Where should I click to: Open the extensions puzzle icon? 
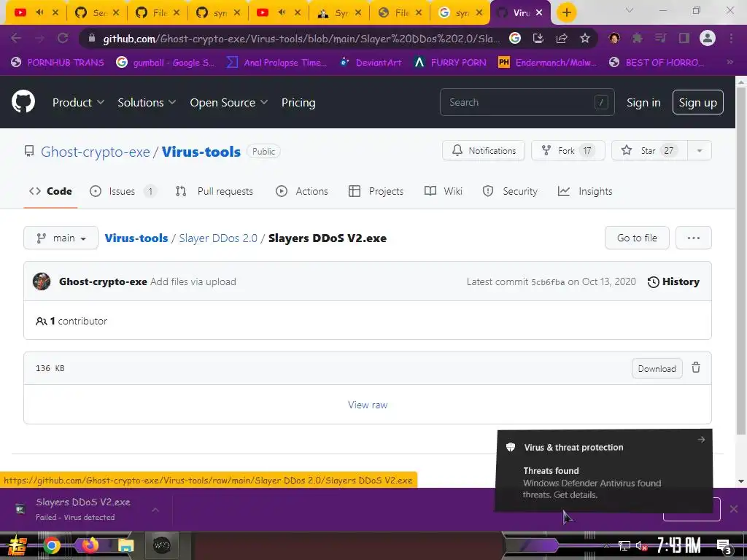637,38
